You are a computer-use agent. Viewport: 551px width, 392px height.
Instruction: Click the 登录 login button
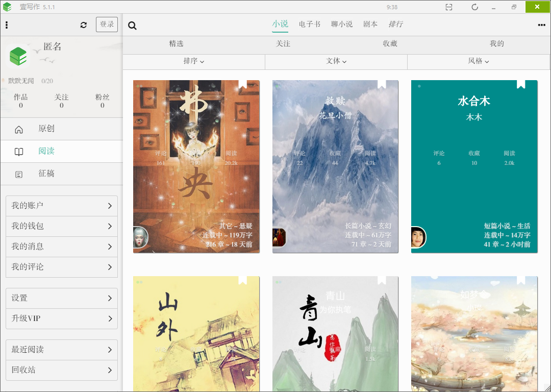click(x=107, y=24)
